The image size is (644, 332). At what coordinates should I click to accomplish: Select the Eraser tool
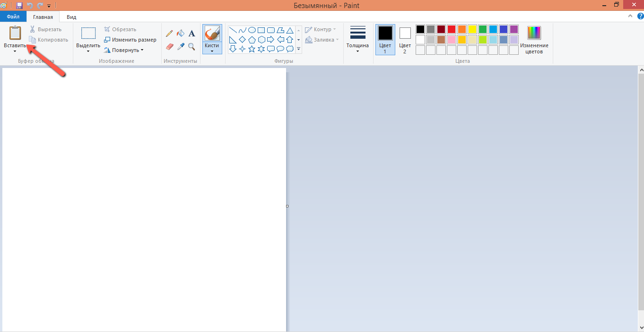(170, 46)
